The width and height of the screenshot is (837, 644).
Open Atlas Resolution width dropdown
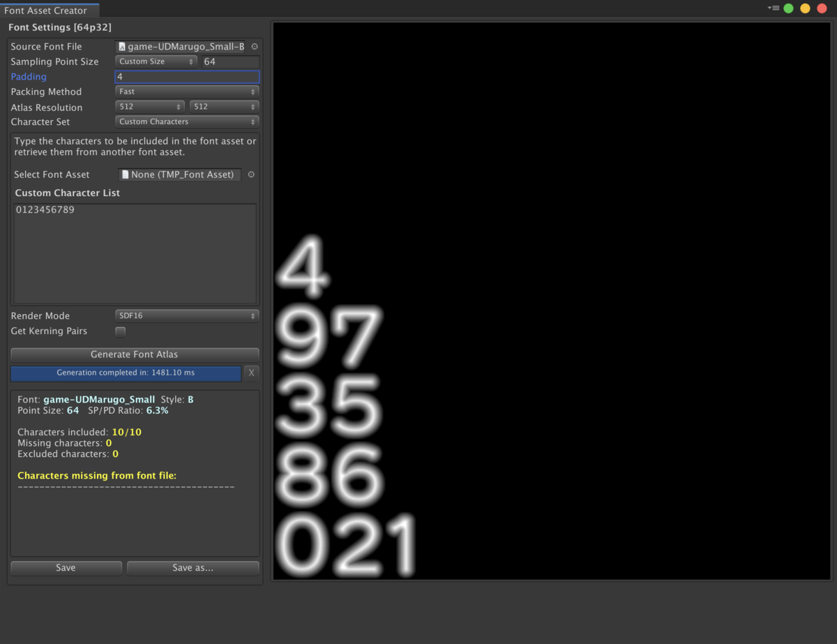(x=150, y=107)
